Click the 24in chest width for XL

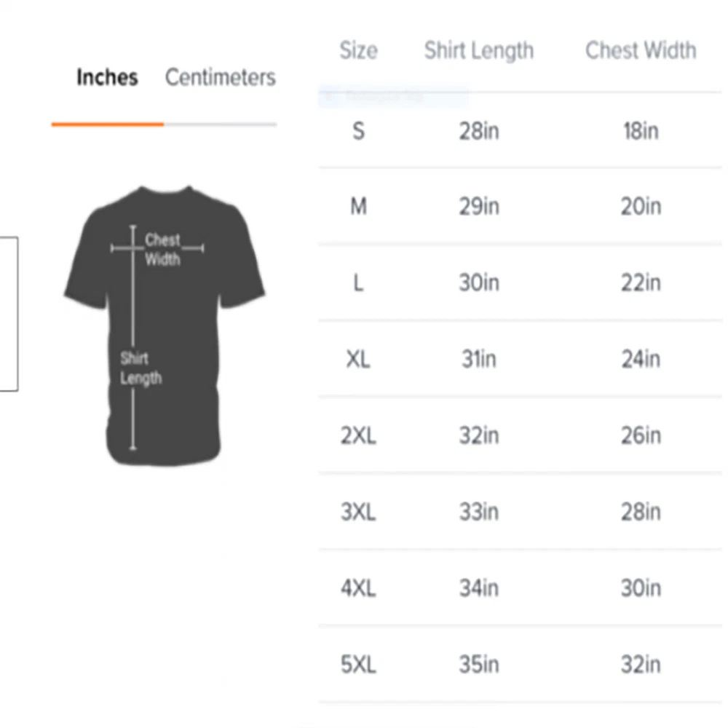[641, 359]
